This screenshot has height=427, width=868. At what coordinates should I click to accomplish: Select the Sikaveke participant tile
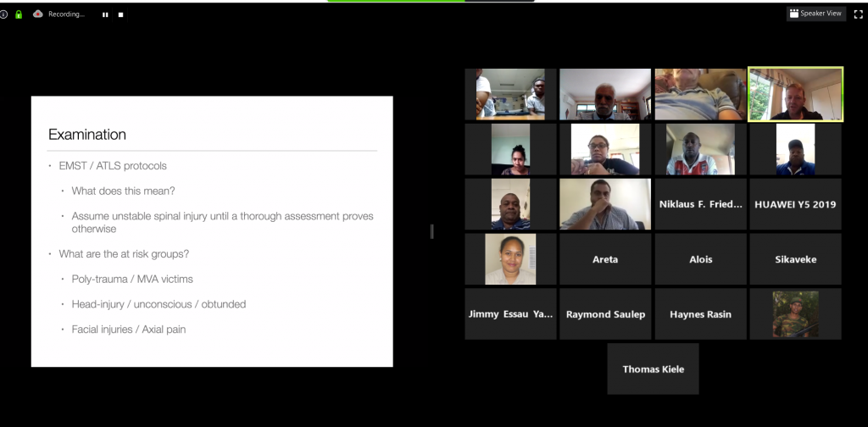click(x=795, y=259)
